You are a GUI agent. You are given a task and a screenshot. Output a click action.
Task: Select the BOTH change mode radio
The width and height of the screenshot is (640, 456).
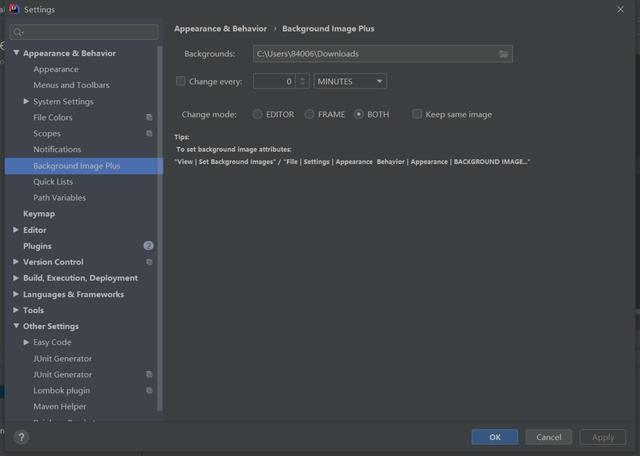(x=358, y=114)
